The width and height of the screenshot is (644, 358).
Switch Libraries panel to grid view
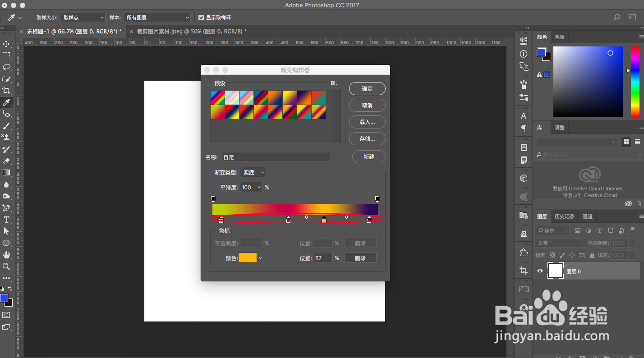pos(626,142)
